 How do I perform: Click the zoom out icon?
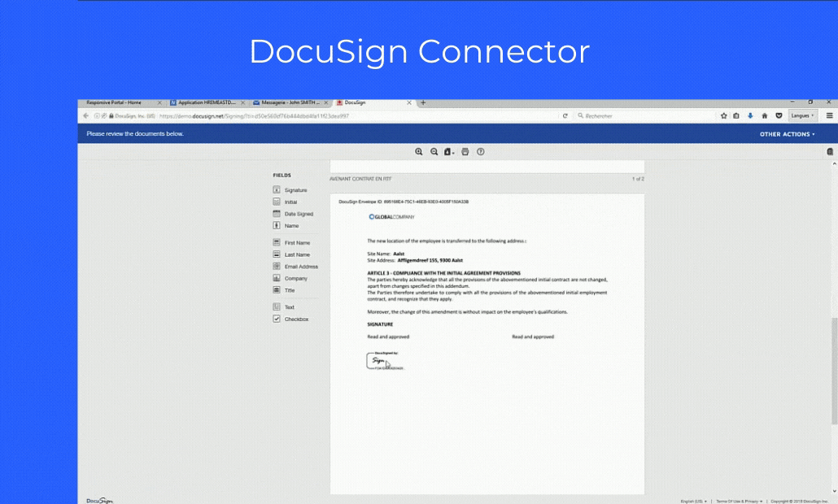434,151
